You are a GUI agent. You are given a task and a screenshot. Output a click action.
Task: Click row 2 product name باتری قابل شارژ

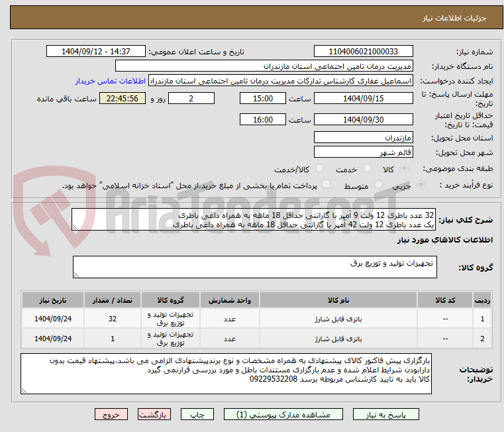coord(338,339)
